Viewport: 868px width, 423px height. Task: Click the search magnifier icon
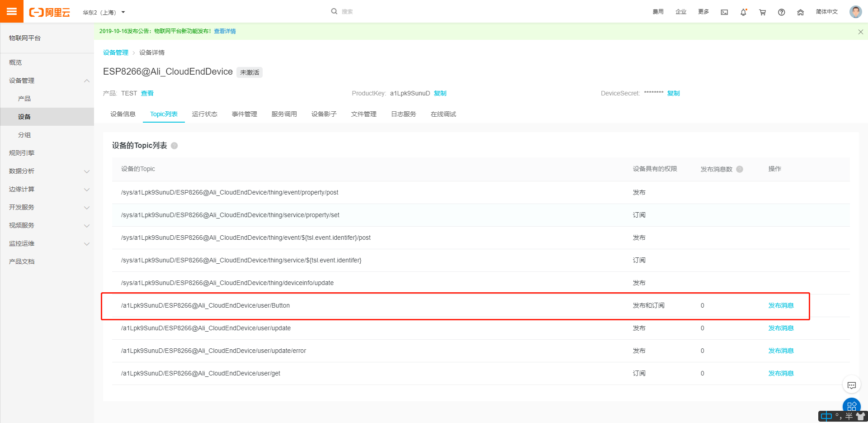[334, 11]
